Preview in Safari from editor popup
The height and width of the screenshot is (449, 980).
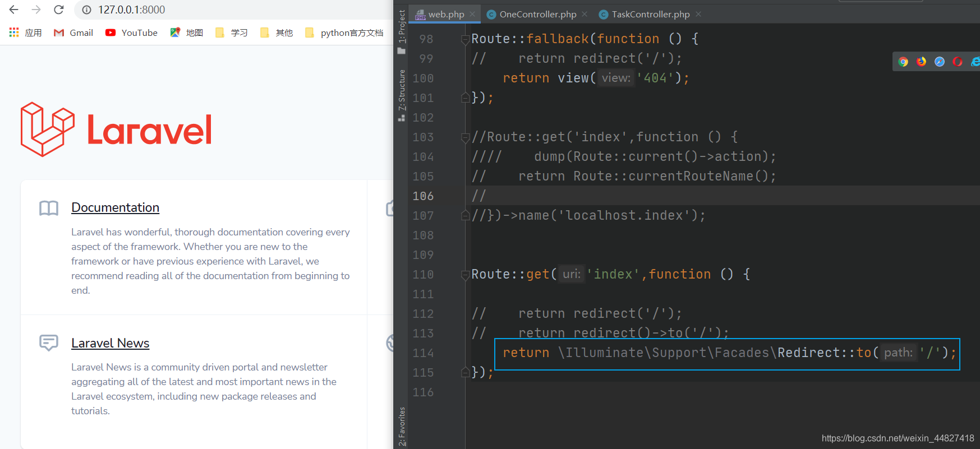pyautogui.click(x=940, y=62)
